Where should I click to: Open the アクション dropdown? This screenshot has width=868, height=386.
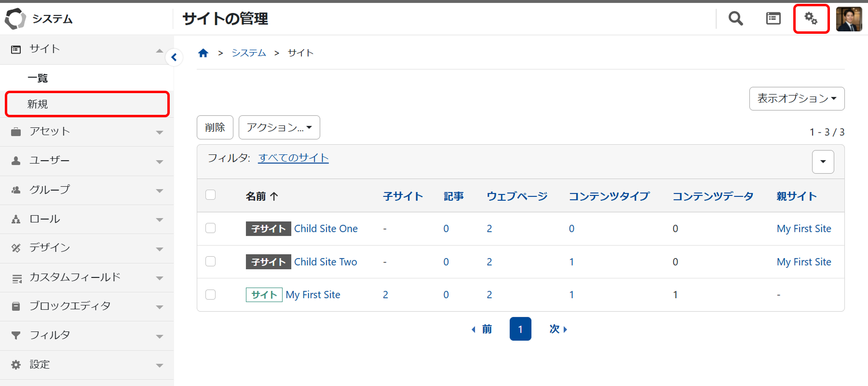(279, 127)
